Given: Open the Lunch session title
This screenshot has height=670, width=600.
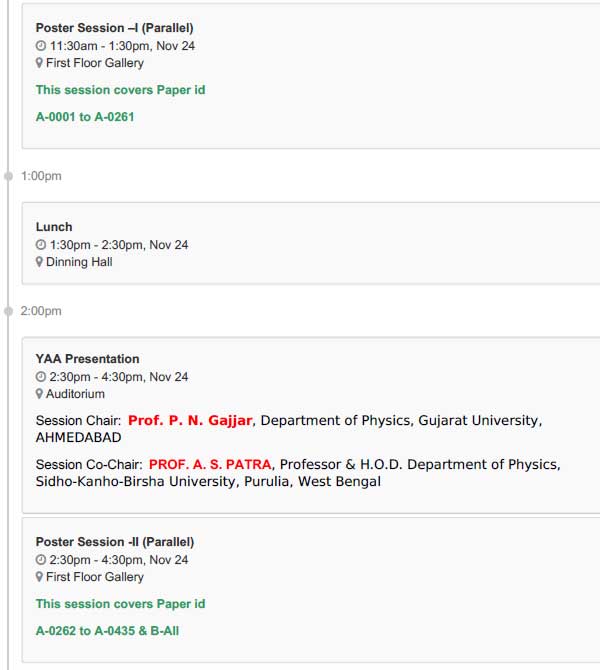Looking at the screenshot, I should [54, 227].
